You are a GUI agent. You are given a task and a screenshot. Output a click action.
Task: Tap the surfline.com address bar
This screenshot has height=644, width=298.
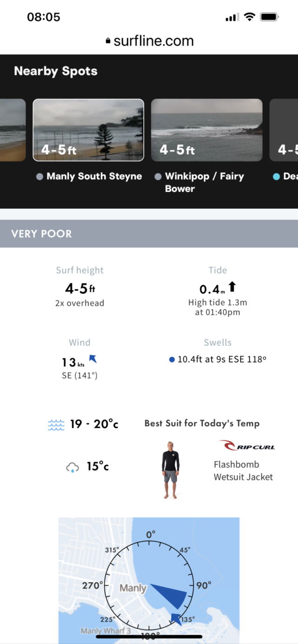(x=149, y=41)
